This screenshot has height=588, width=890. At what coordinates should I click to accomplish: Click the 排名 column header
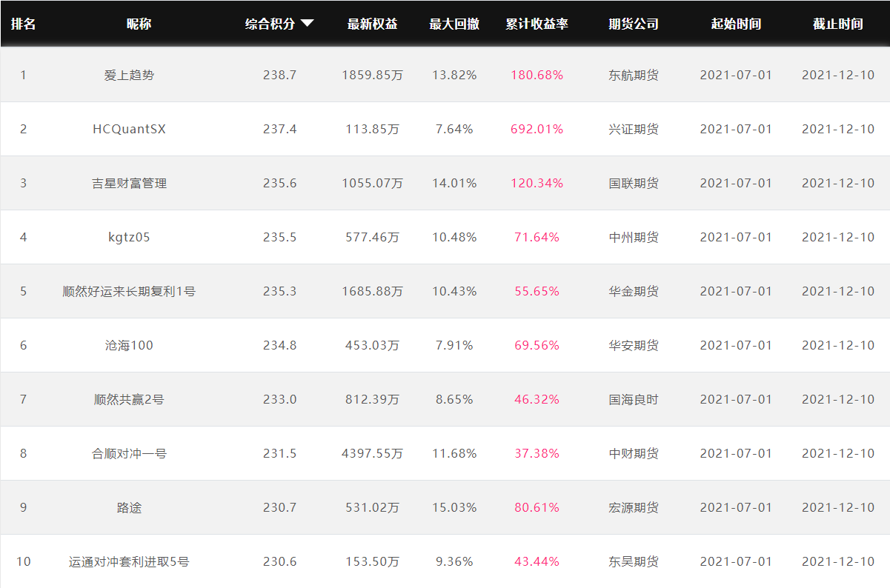click(23, 24)
